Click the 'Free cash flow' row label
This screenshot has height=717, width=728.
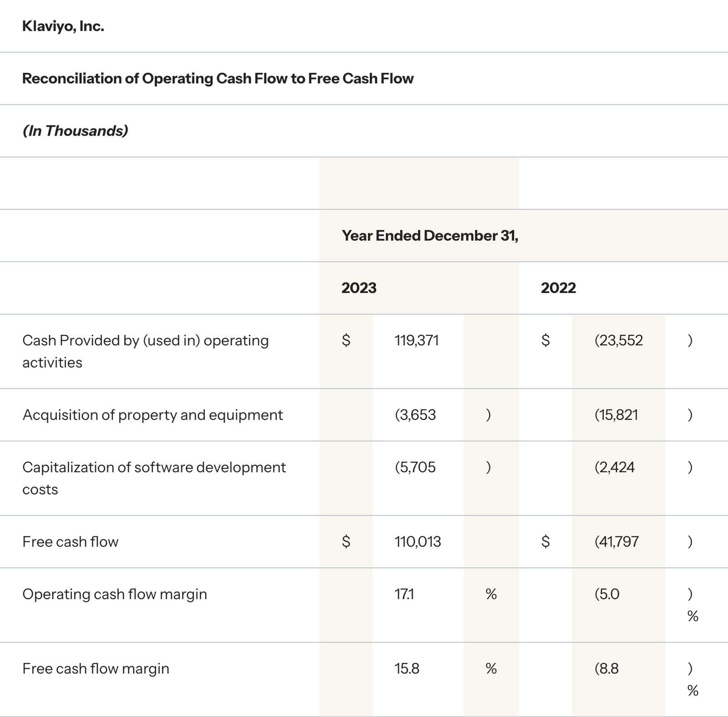pos(71,542)
